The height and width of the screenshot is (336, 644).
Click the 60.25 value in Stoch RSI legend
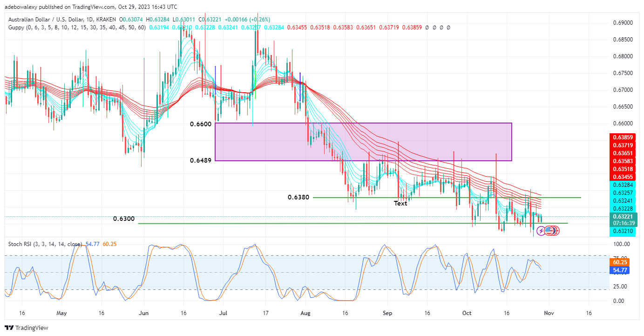[108, 244]
